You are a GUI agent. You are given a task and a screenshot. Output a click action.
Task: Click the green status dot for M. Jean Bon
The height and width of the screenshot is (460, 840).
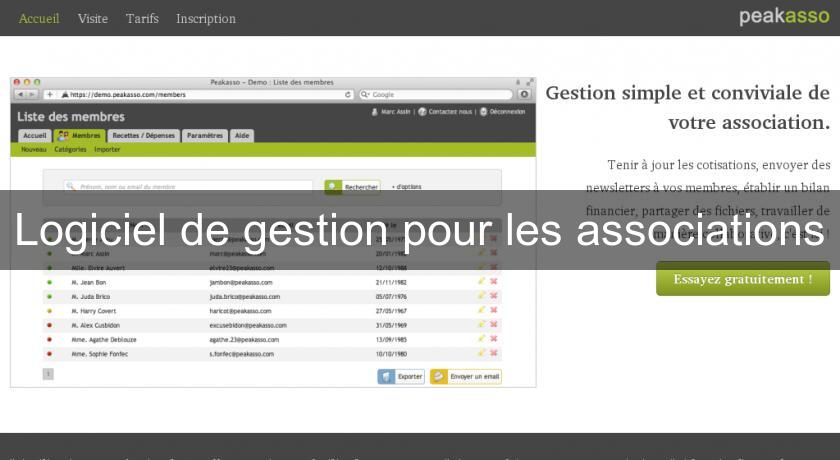click(50, 282)
